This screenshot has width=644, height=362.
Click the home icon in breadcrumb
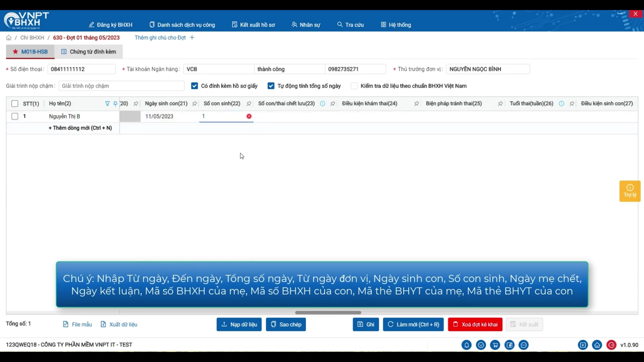(x=9, y=38)
